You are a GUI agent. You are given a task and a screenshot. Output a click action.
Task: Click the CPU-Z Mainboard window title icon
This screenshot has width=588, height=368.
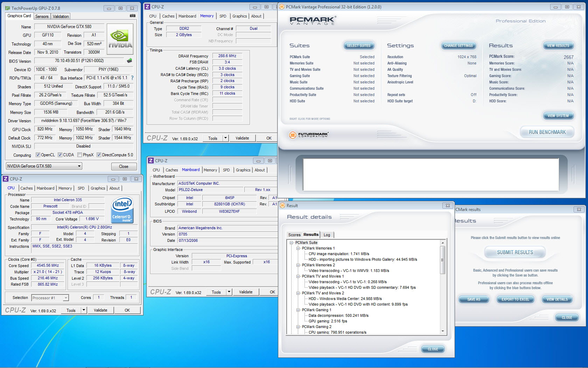[x=151, y=161]
